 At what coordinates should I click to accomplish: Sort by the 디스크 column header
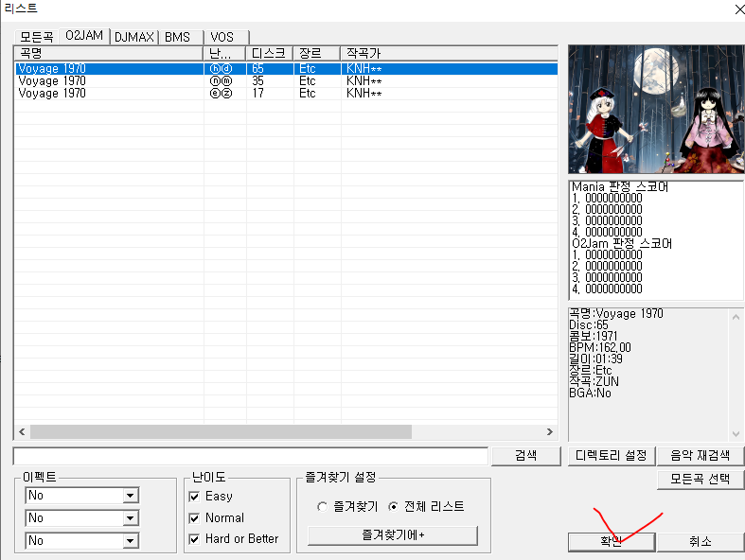point(270,53)
